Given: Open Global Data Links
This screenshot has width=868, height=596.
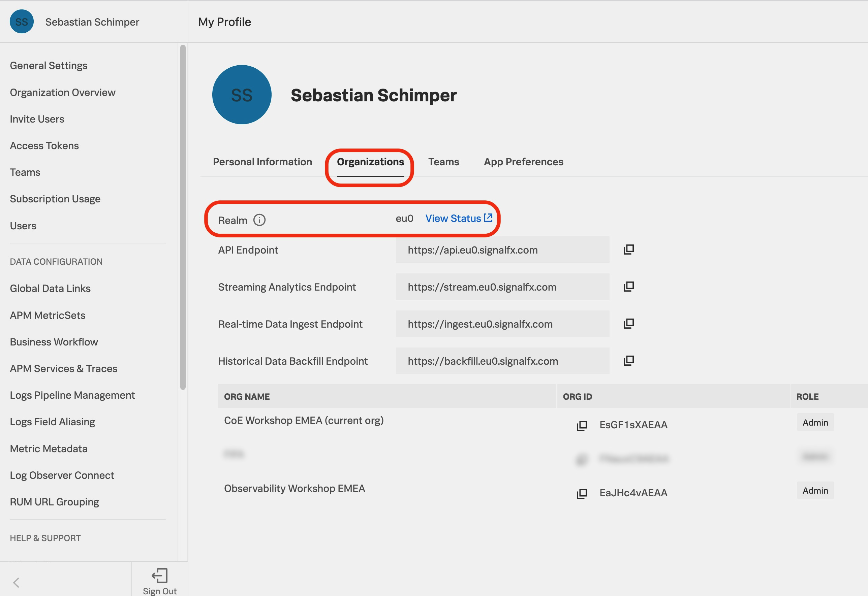Looking at the screenshot, I should [50, 288].
